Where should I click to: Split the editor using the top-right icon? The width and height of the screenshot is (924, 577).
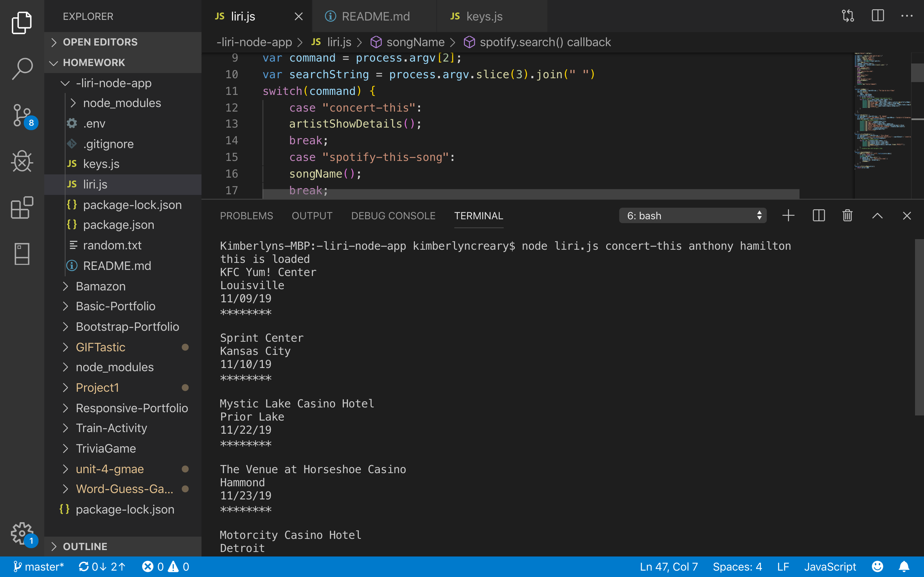click(x=877, y=16)
